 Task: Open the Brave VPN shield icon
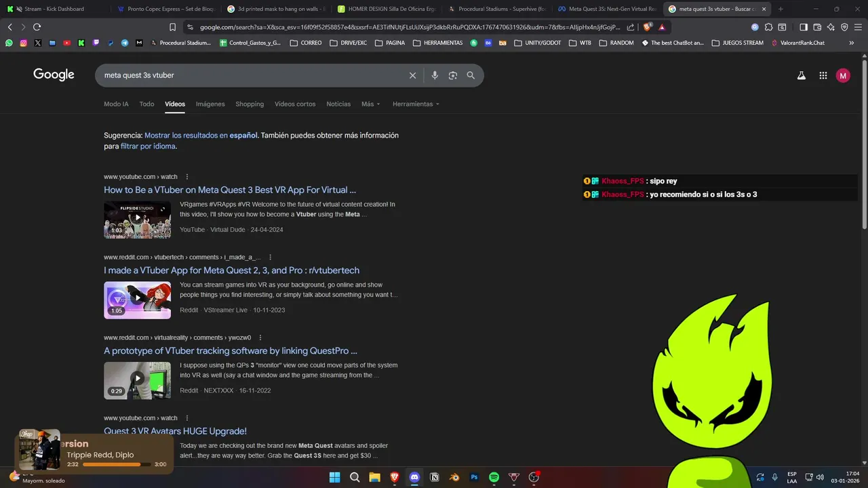(844, 27)
